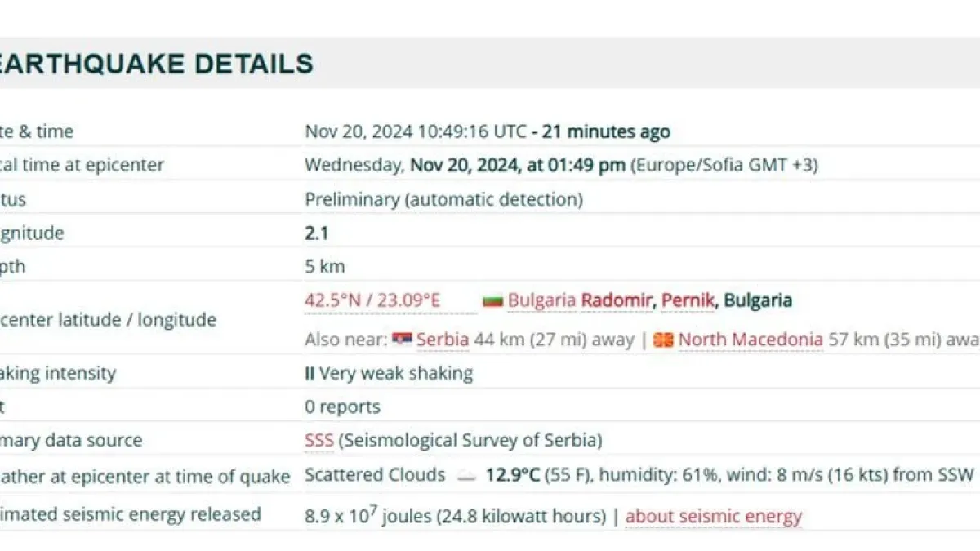Click the North Macedonia flag icon

click(x=663, y=340)
